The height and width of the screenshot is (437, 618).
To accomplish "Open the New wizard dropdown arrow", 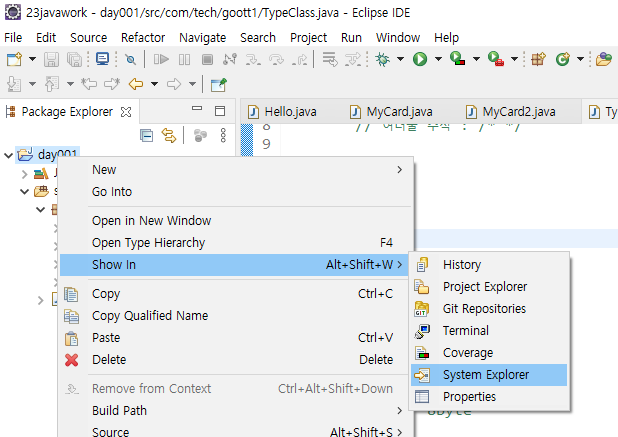I will [32, 60].
